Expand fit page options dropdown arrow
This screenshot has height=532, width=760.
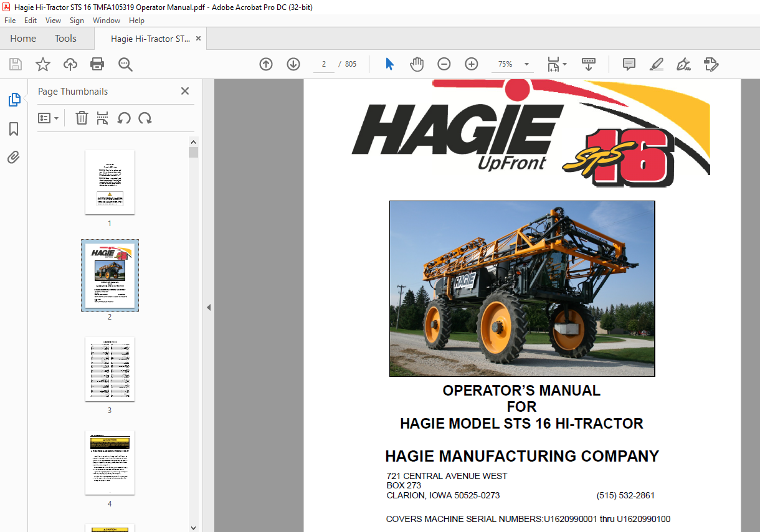(x=564, y=64)
